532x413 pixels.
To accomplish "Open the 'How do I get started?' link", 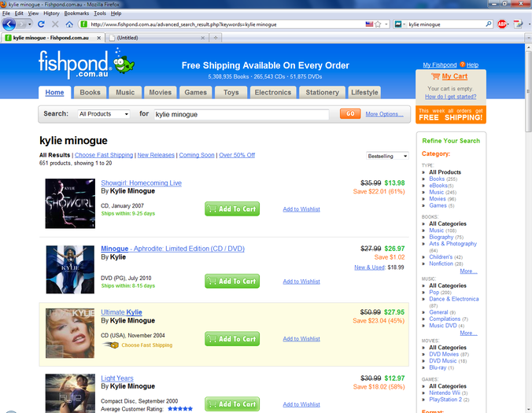I will (451, 97).
